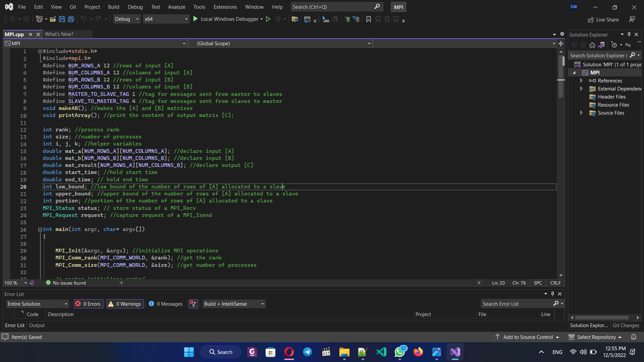
Task: Open notifications bell in status bar
Action: tap(634, 337)
